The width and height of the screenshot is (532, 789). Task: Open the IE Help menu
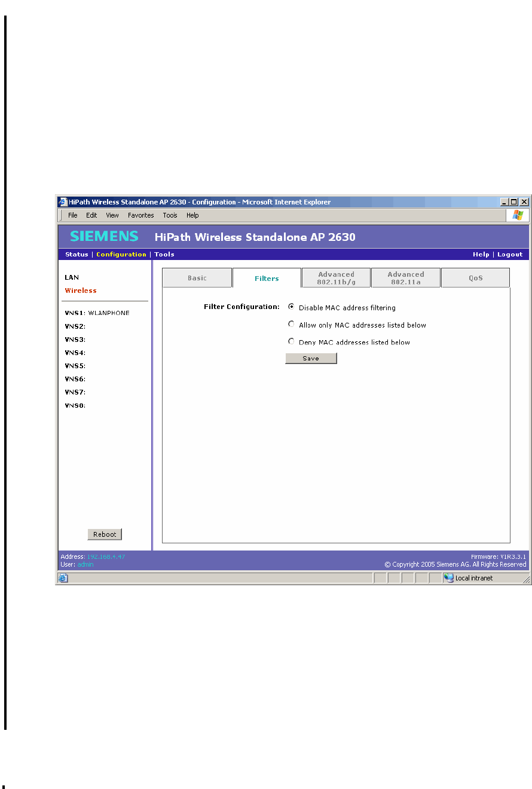pyautogui.click(x=192, y=215)
